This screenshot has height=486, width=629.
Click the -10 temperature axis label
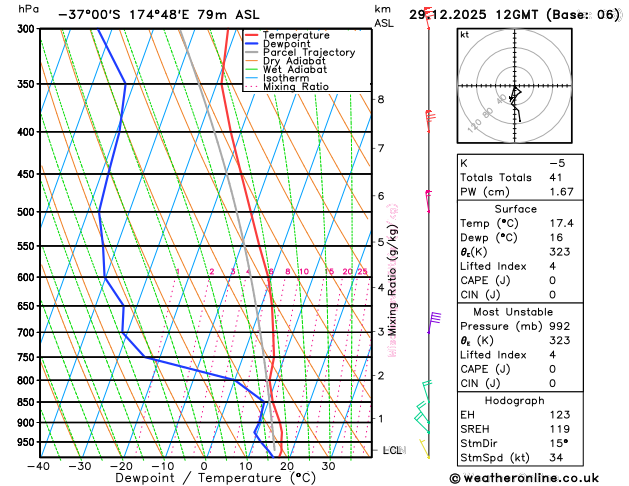click(x=163, y=466)
